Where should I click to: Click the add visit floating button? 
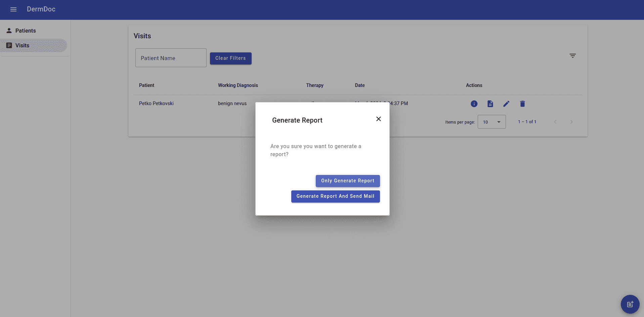click(x=630, y=304)
